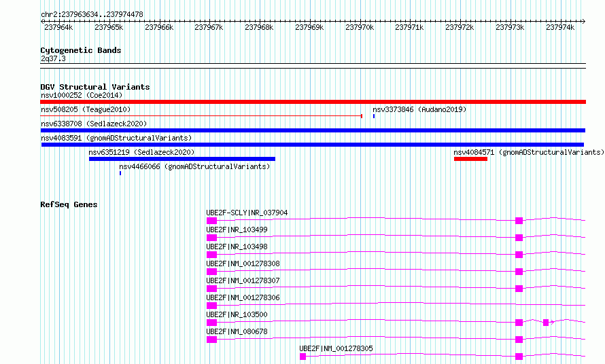
Task: Select first exon of UBE2F|NM_001278306
Action: [x=212, y=306]
